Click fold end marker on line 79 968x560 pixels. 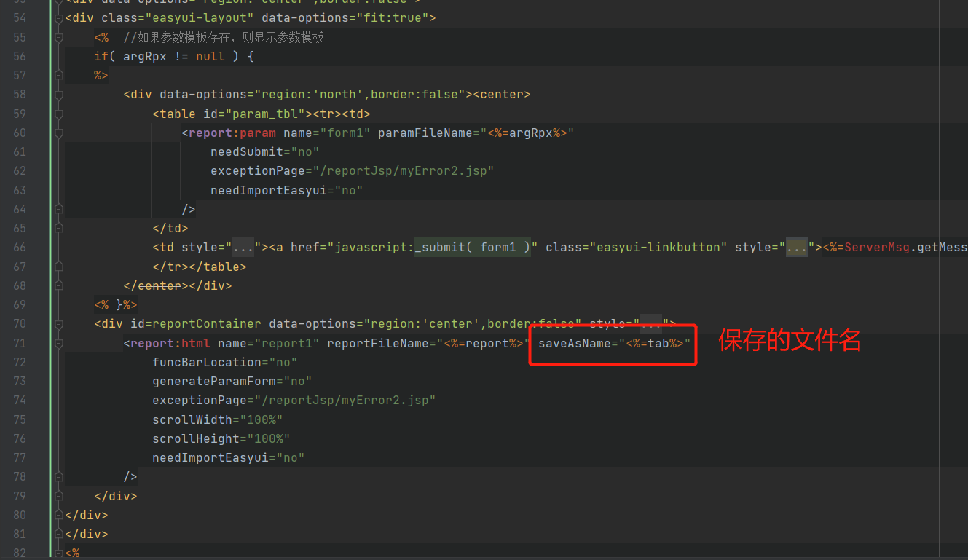click(x=59, y=496)
